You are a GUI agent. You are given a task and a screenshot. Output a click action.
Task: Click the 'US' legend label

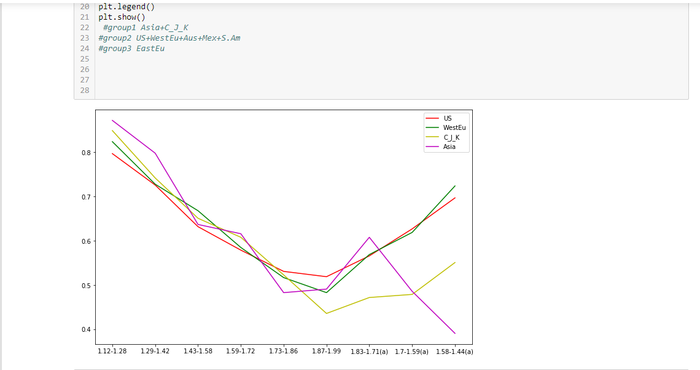447,118
